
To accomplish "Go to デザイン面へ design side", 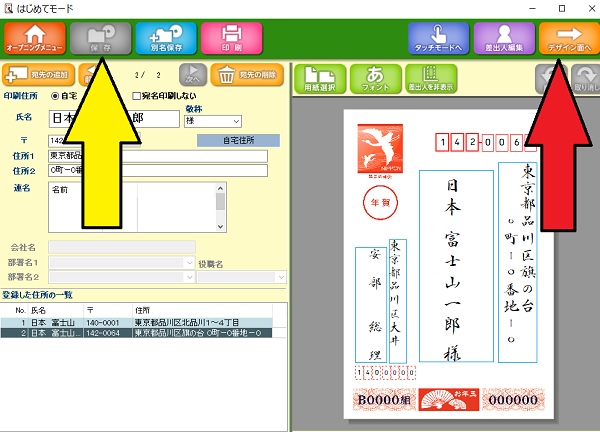I will point(569,38).
